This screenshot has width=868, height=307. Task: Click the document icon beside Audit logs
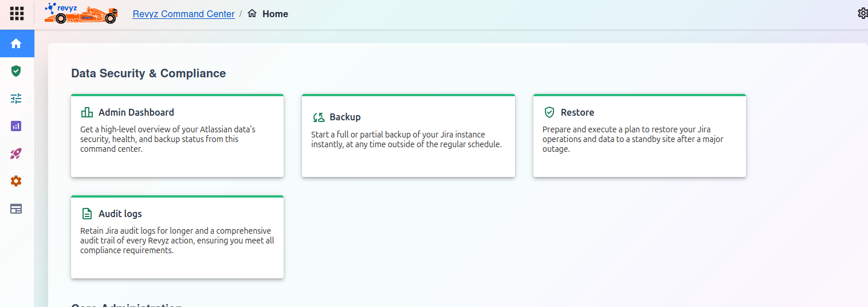[87, 214]
